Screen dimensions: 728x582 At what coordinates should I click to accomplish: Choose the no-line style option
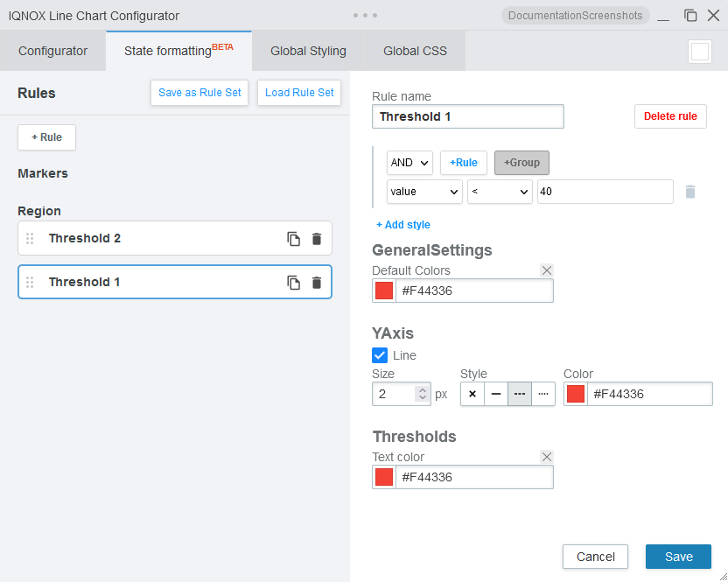pyautogui.click(x=472, y=394)
